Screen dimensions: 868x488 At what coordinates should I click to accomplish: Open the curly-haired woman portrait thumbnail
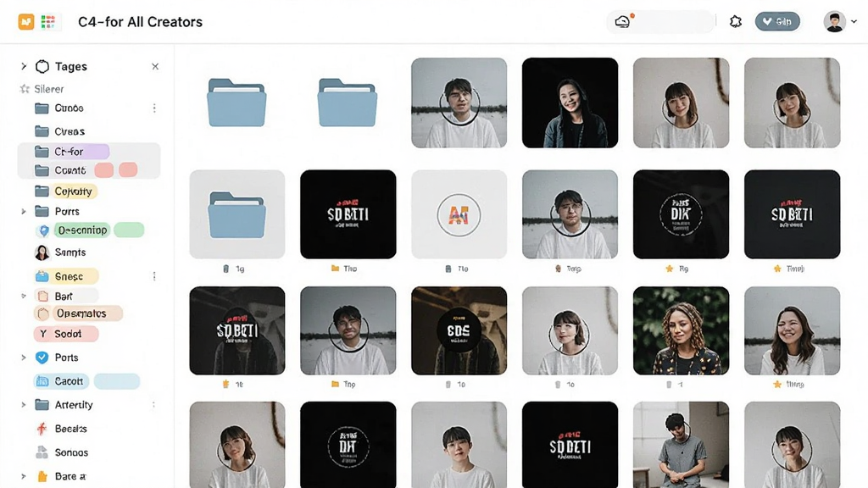pos(681,331)
